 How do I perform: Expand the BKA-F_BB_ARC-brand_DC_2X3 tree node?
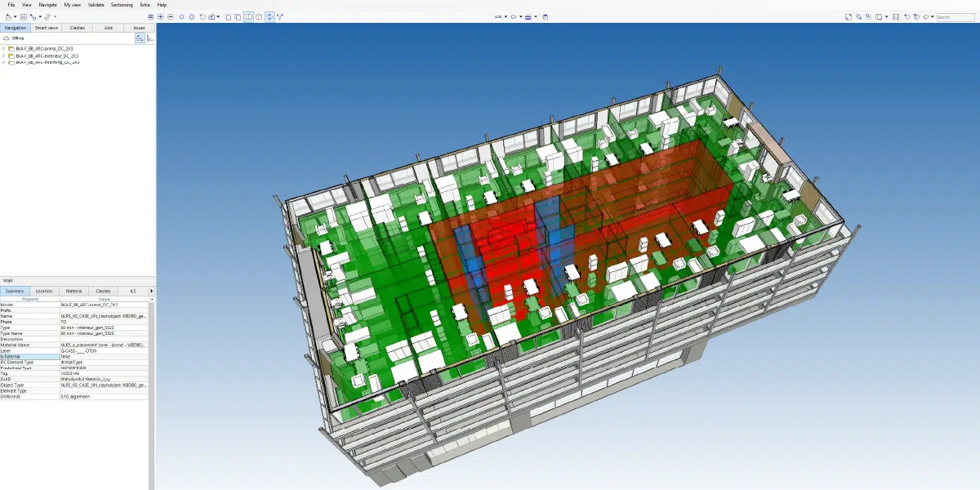pos(4,49)
